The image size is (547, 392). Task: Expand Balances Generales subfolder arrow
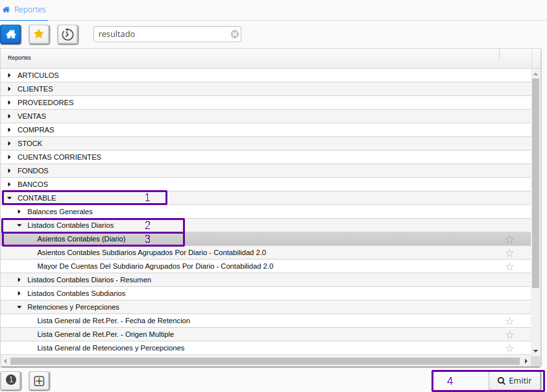[19, 212]
